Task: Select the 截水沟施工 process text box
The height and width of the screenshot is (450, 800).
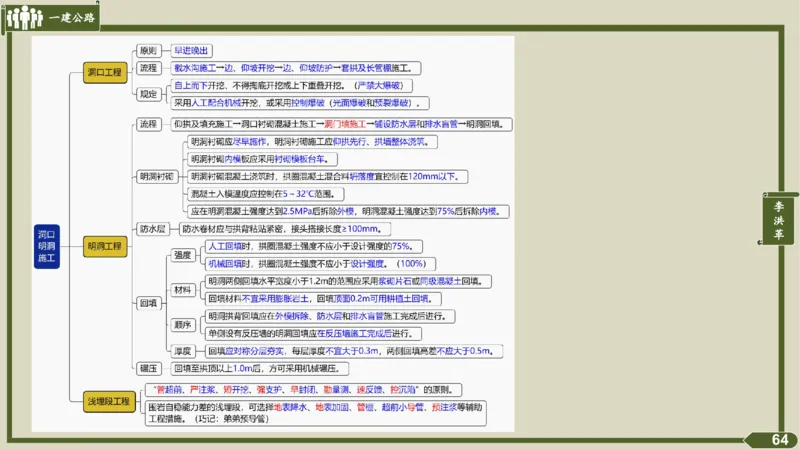Action: pyautogui.click(x=296, y=68)
